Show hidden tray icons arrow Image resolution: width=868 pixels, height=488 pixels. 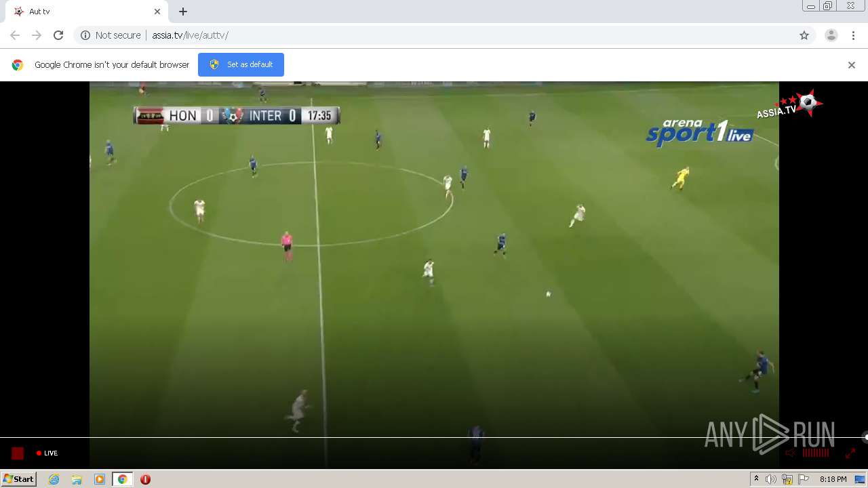click(756, 479)
